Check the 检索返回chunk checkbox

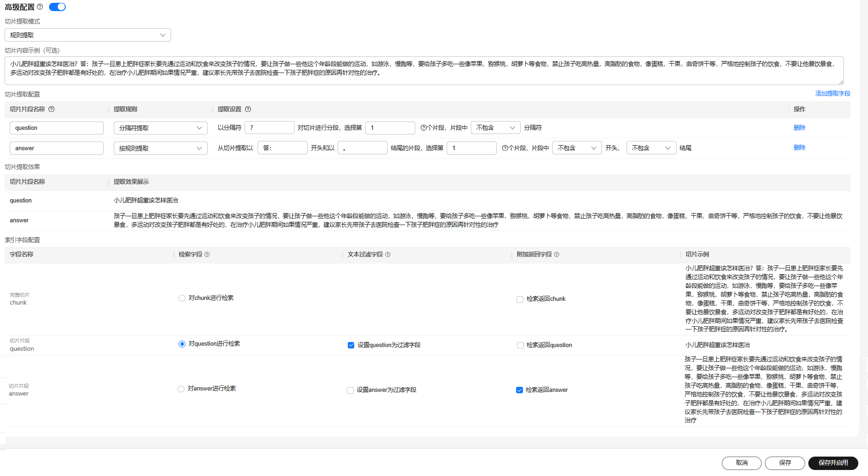(x=520, y=299)
